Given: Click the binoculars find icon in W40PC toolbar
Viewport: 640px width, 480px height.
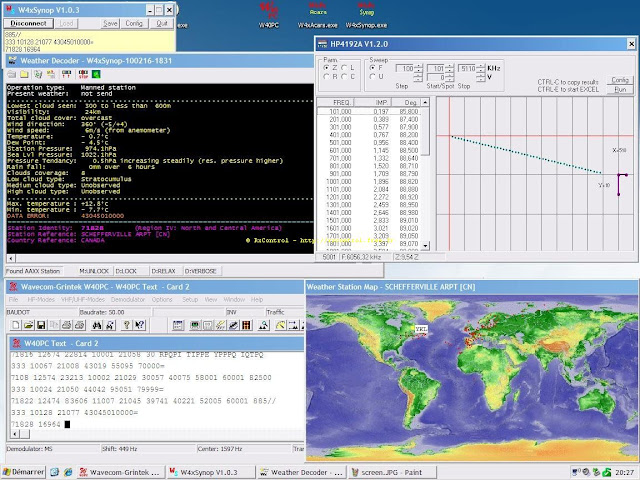Looking at the screenshot, I should [x=97, y=325].
